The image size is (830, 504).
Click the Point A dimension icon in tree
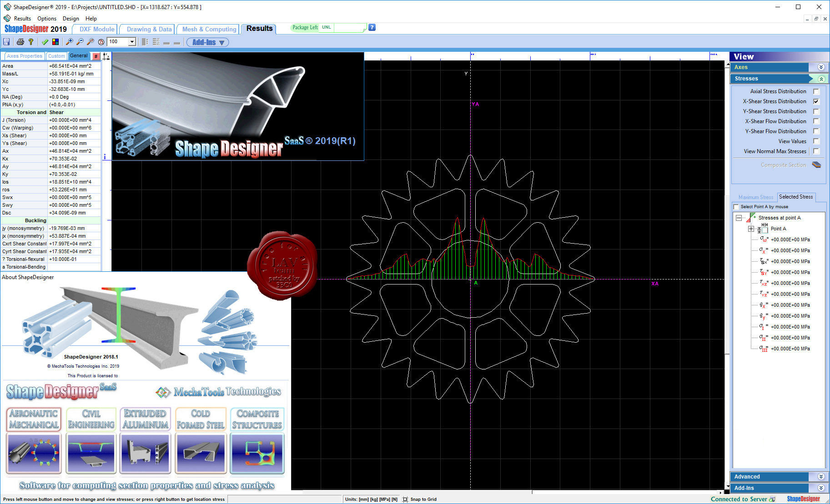click(x=763, y=229)
